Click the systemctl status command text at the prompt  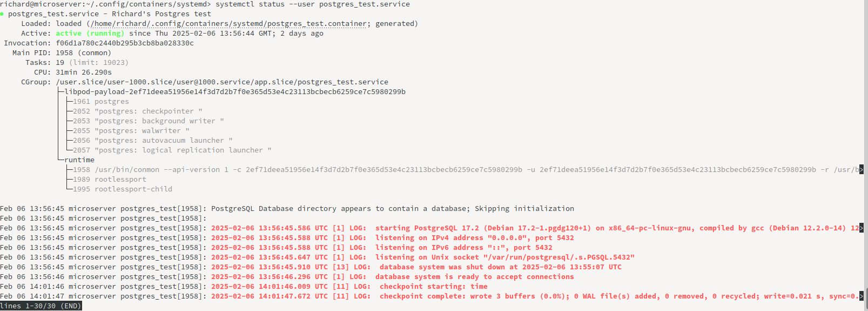click(x=313, y=4)
